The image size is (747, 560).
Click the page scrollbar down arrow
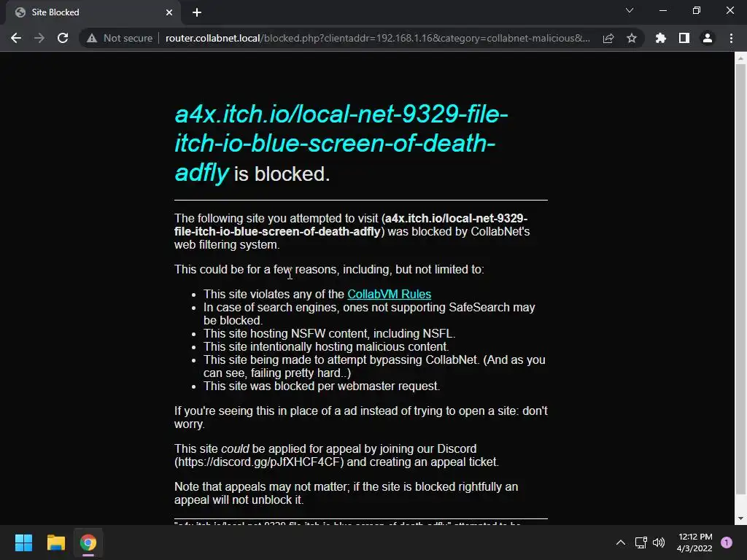(740, 519)
